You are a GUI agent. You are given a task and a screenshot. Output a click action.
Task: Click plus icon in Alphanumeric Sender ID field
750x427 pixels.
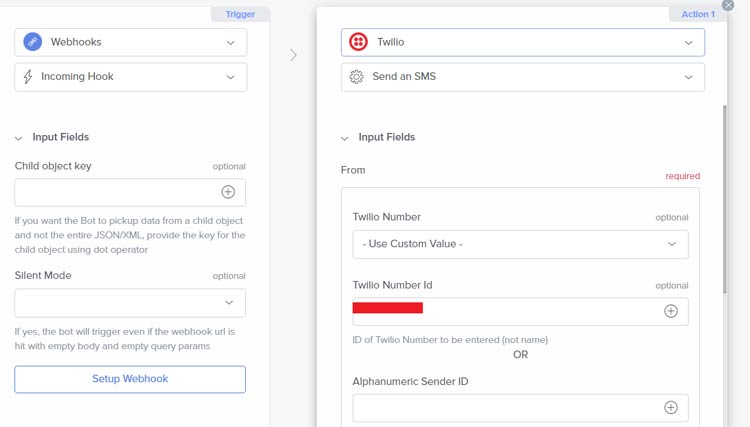click(671, 407)
